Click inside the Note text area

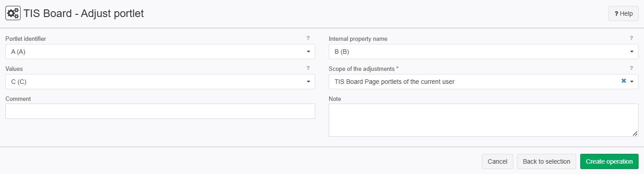tap(484, 120)
